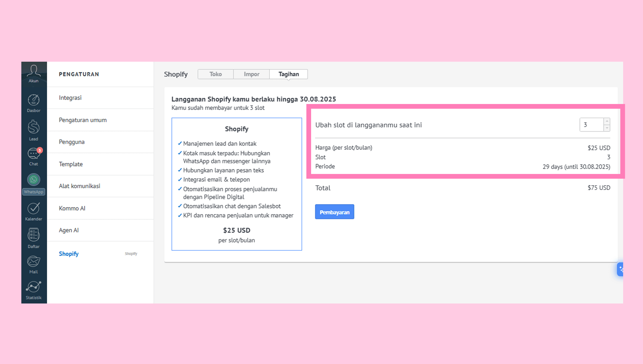Click the blue AI assistant widget
The width and height of the screenshot is (643, 364).
[x=620, y=269]
